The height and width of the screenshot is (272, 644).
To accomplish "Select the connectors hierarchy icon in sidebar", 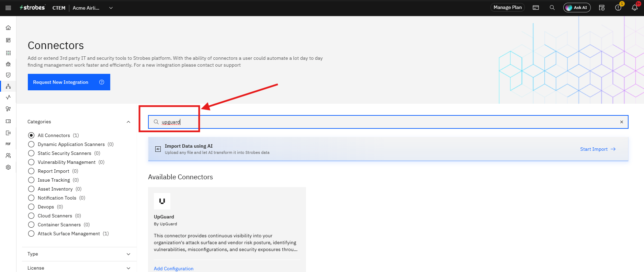I will [x=8, y=86].
